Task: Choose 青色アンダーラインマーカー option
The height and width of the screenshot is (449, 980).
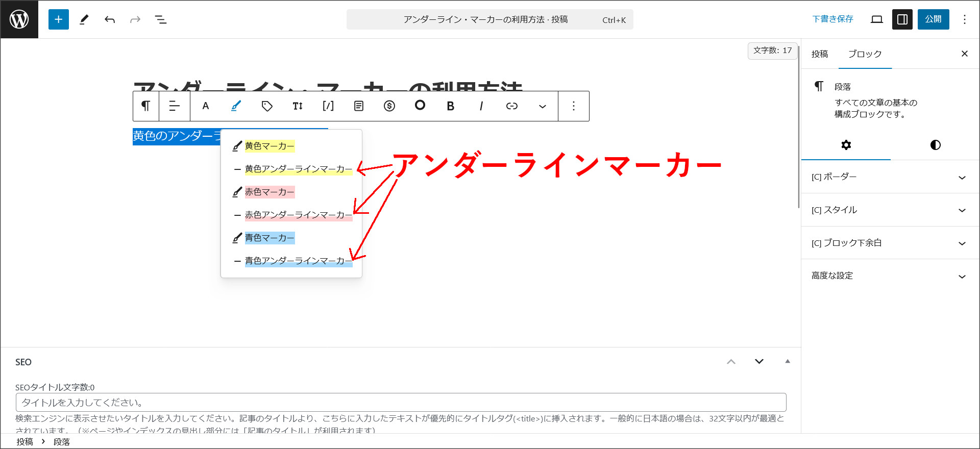Action: pos(291,261)
